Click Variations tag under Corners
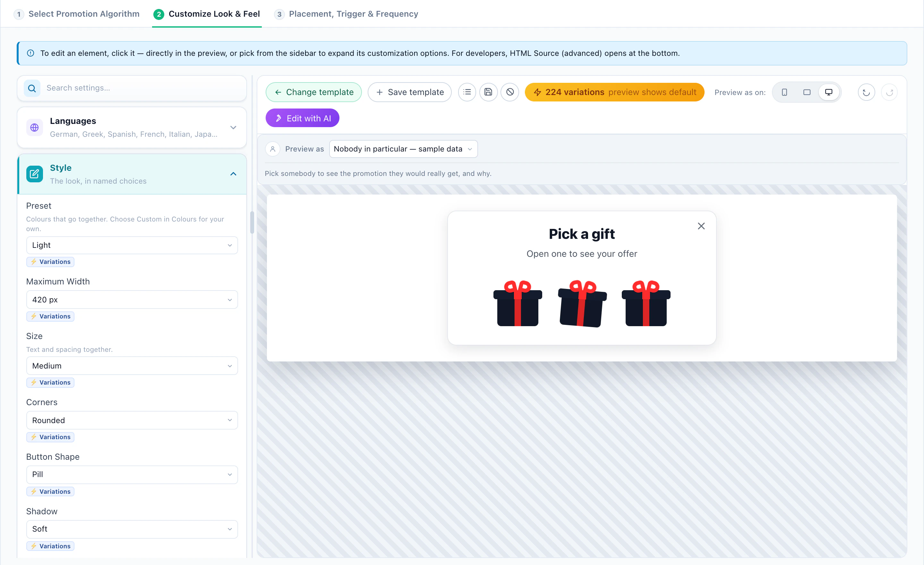The image size is (924, 565). (x=50, y=437)
